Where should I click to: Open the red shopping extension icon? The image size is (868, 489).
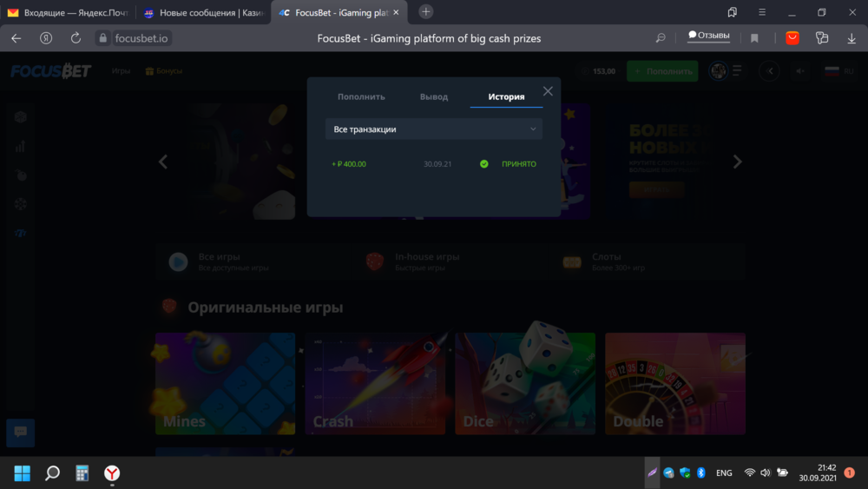click(792, 37)
